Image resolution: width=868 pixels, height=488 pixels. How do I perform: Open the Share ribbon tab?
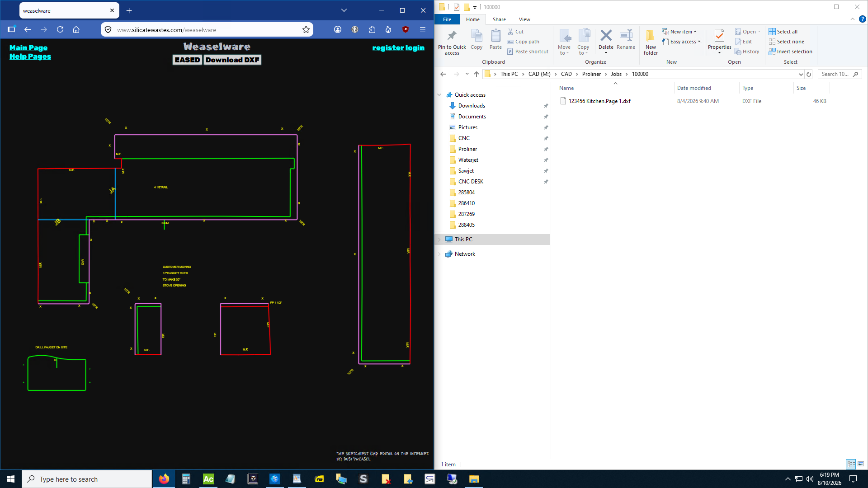[x=499, y=19]
